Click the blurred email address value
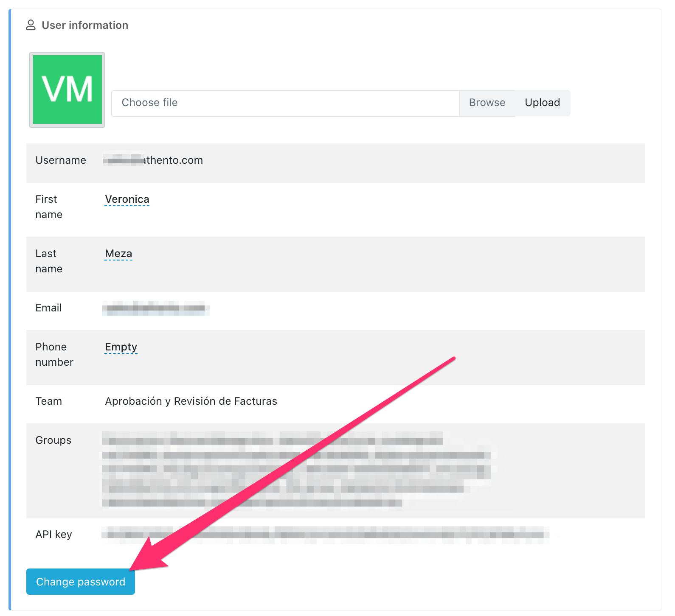The width and height of the screenshot is (675, 616). pyautogui.click(x=155, y=308)
